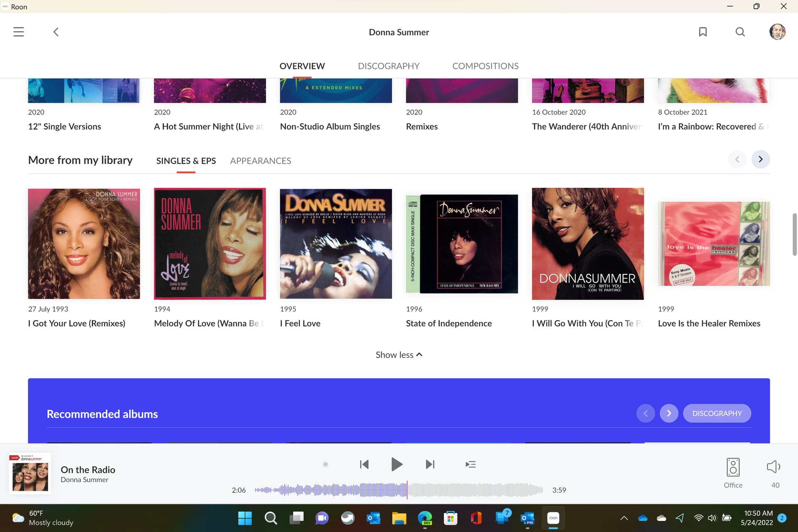Click the Non-Studio Album Singles title
Image resolution: width=798 pixels, height=532 pixels.
click(x=330, y=126)
